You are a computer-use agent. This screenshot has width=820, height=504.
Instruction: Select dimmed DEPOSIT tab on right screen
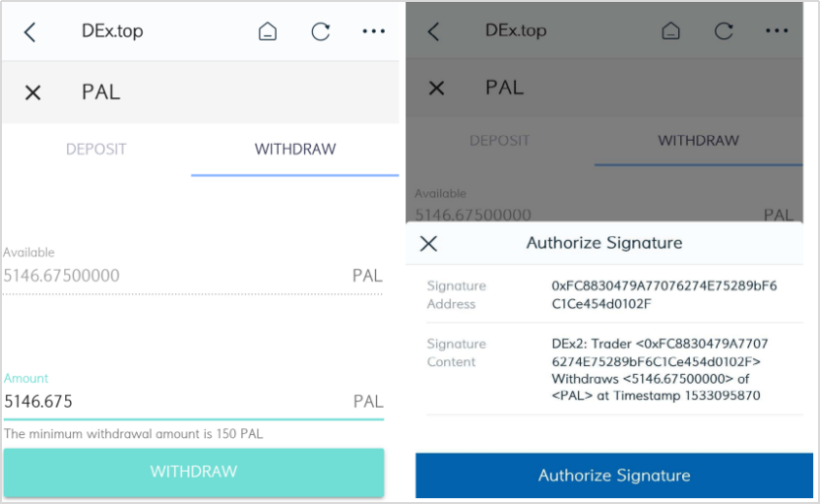tap(499, 140)
